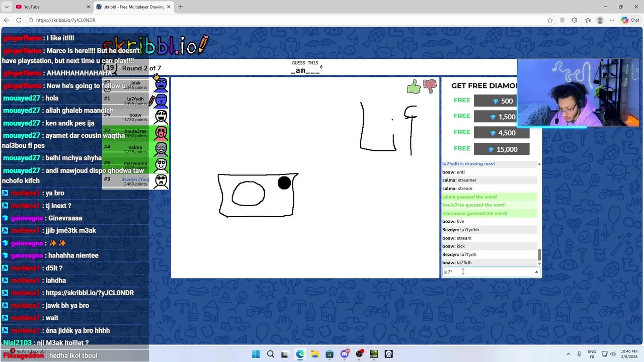
Task: Click jidek's blue crowned avatar
Action: (x=161, y=84)
